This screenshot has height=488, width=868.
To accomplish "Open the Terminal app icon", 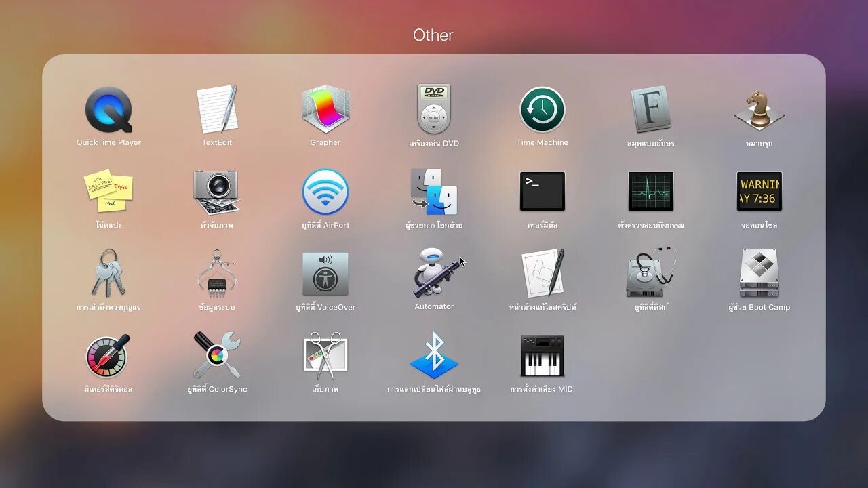I will (542, 191).
